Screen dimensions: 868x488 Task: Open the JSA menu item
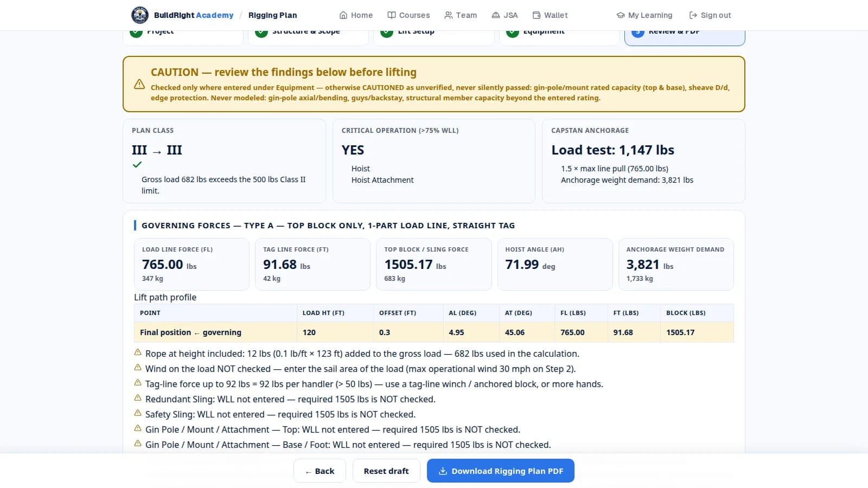point(505,15)
